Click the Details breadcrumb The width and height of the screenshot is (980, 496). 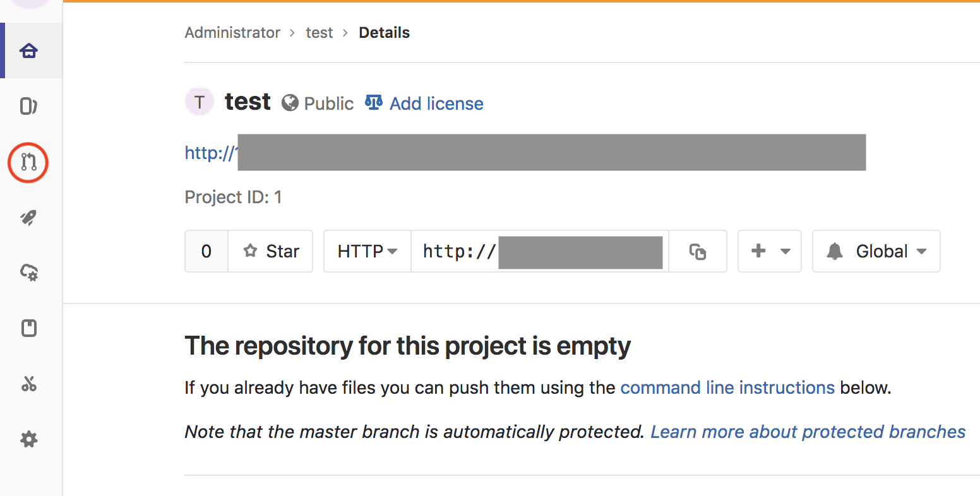(x=384, y=33)
